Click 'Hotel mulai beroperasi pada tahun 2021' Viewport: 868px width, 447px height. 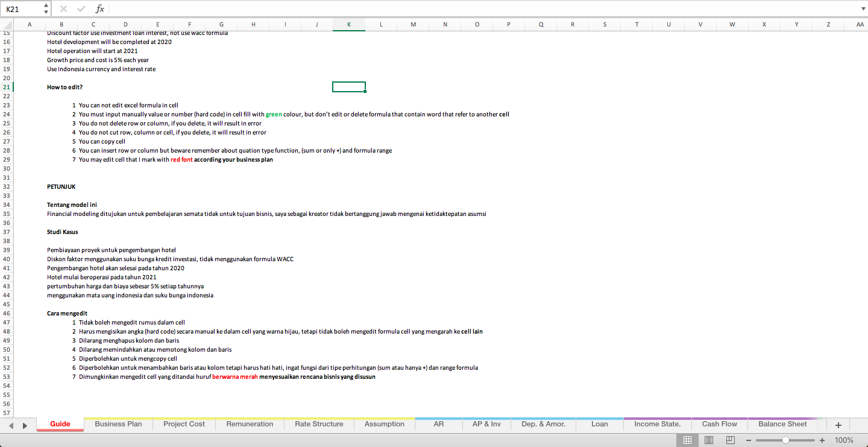(101, 277)
